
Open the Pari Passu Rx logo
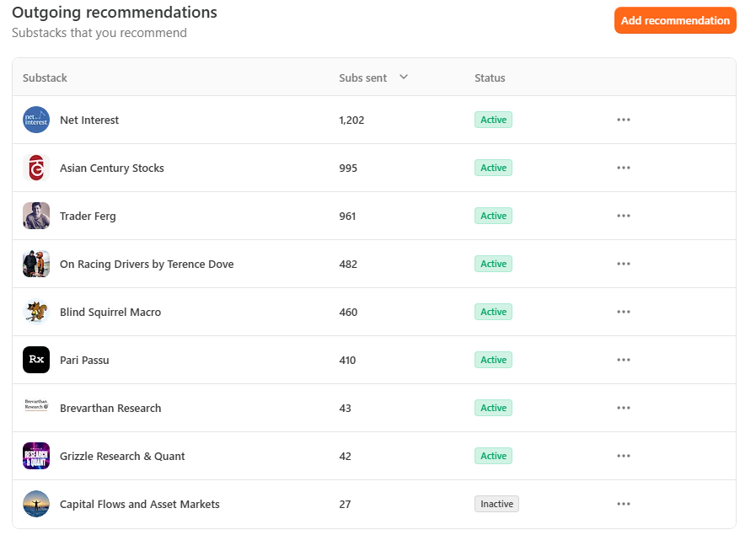[36, 360]
